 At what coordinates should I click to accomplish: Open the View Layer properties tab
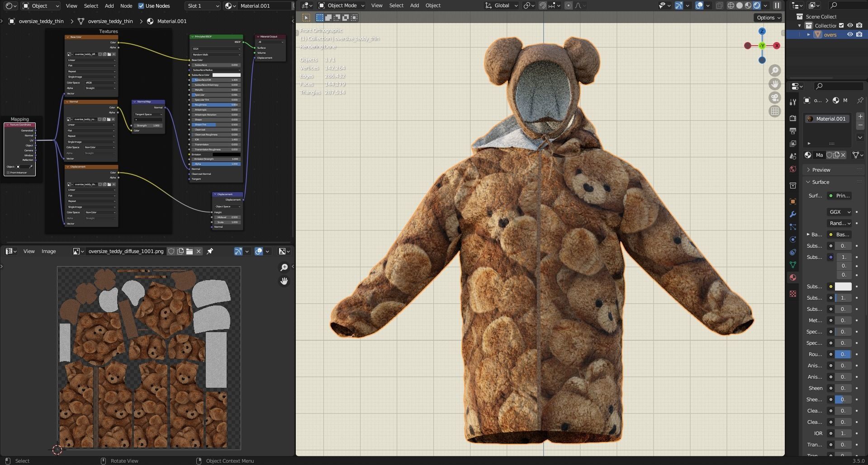click(x=792, y=144)
